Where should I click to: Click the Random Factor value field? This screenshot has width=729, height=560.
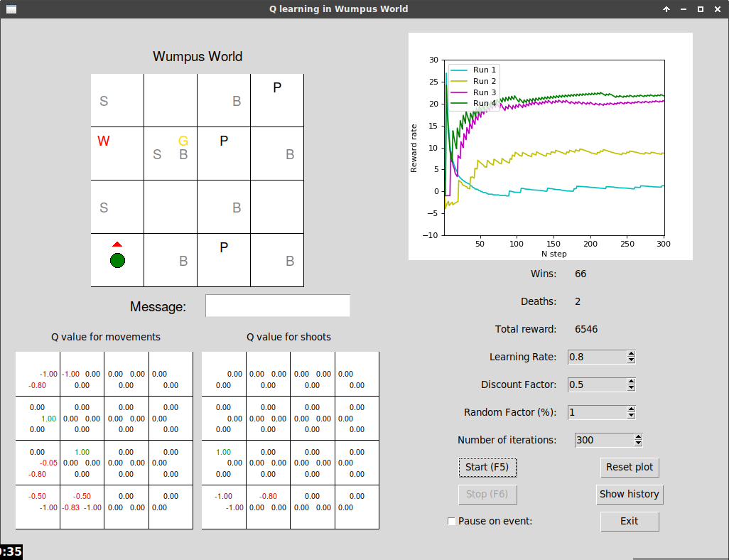tap(598, 412)
